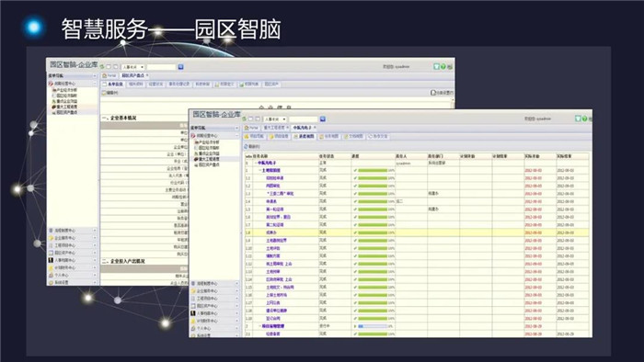The image size is (644, 362).
Task: Click blue search button in front window header
Action: (x=322, y=119)
